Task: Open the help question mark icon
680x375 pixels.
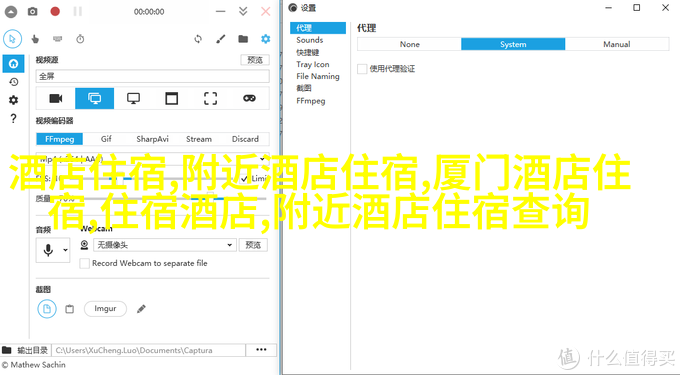Action: (13, 118)
